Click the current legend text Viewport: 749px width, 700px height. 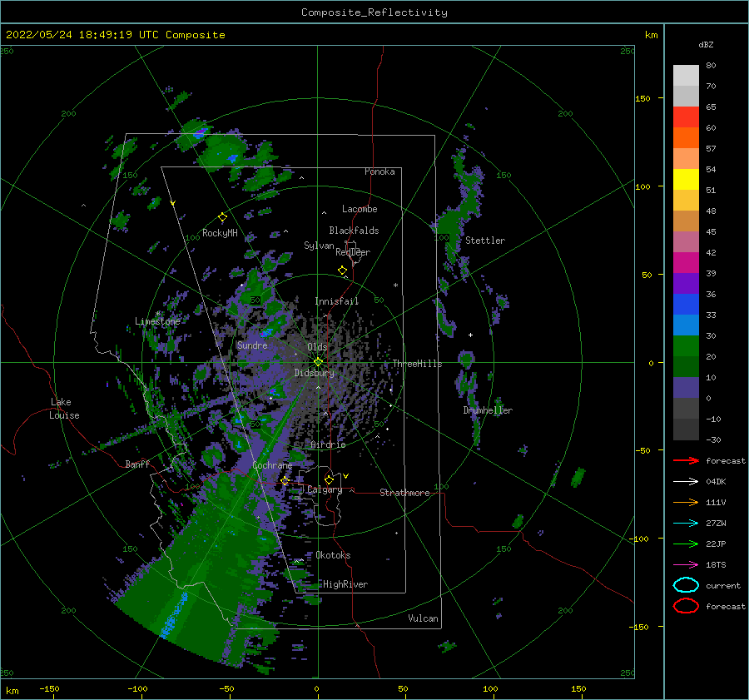point(723,585)
